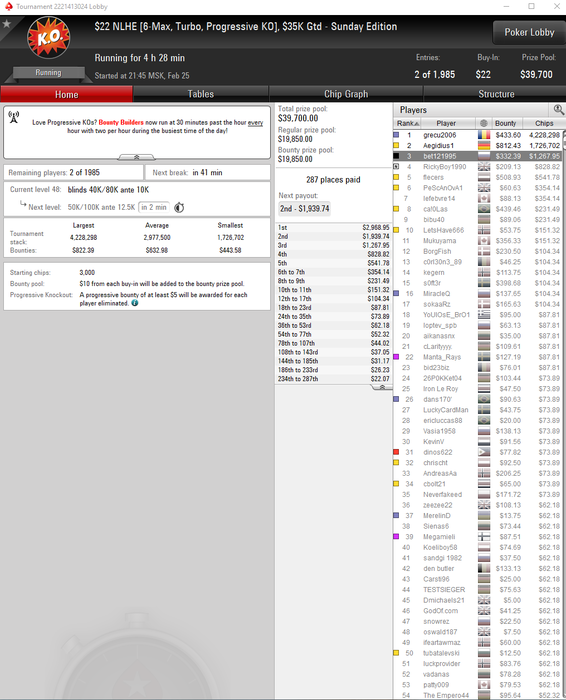Select highlighted player bet121995

[477, 156]
